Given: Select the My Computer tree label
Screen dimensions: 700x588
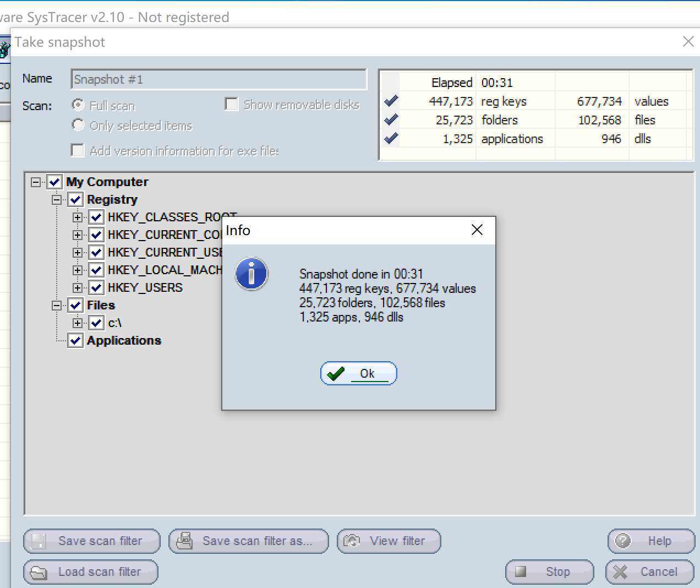Looking at the screenshot, I should (x=107, y=182).
